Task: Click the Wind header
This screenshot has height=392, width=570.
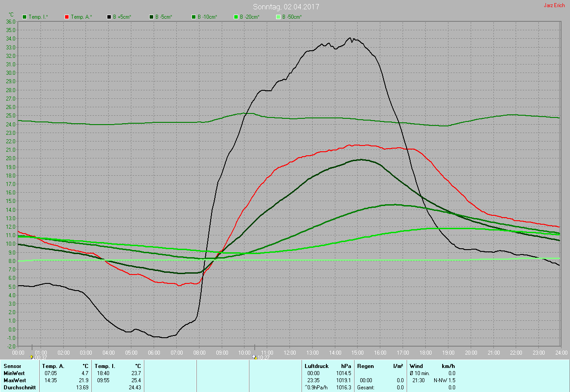Action: tap(416, 366)
